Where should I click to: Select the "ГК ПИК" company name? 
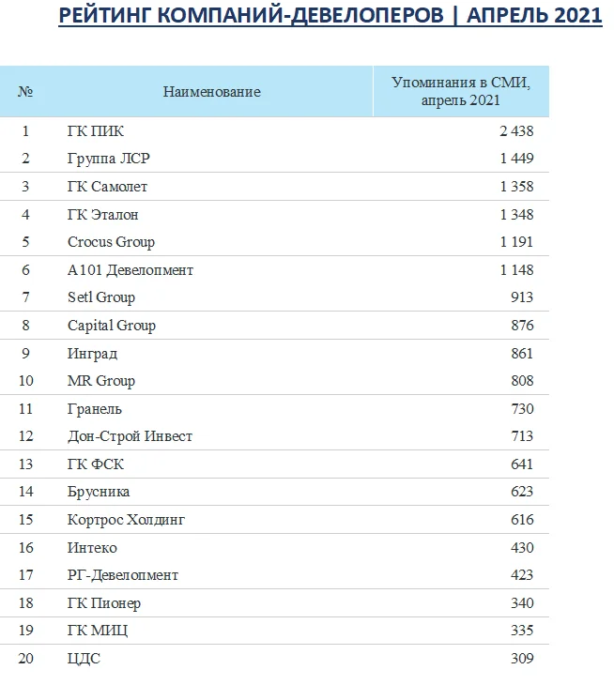[96, 131]
